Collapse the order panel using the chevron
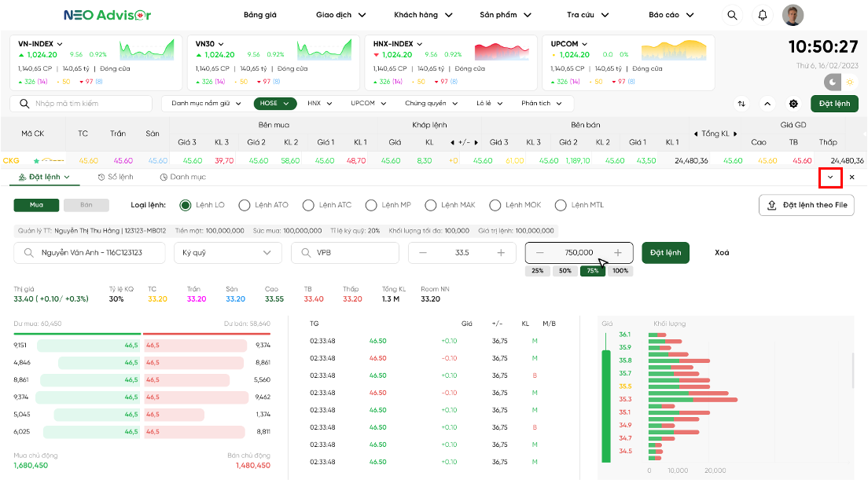The width and height of the screenshot is (868, 487). tap(830, 178)
